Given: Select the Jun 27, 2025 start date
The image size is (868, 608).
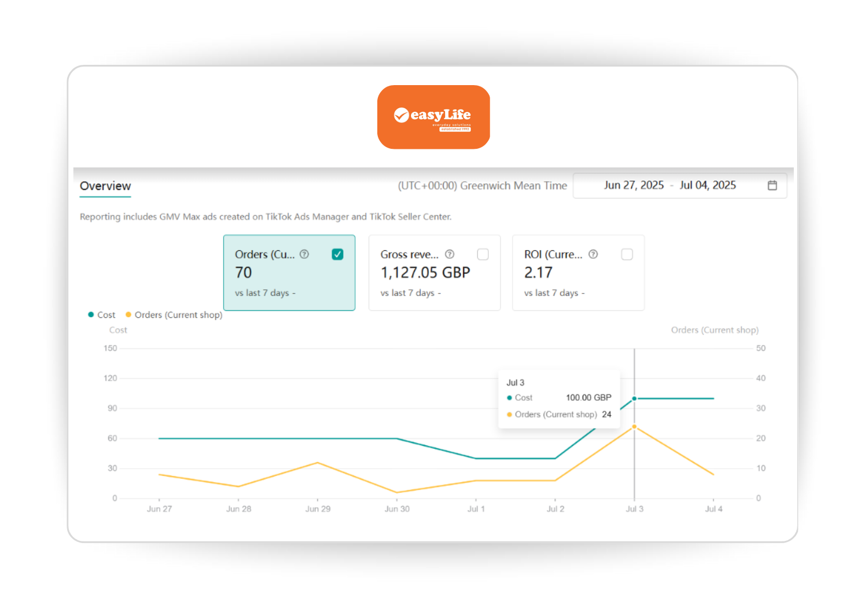Looking at the screenshot, I should [634, 185].
